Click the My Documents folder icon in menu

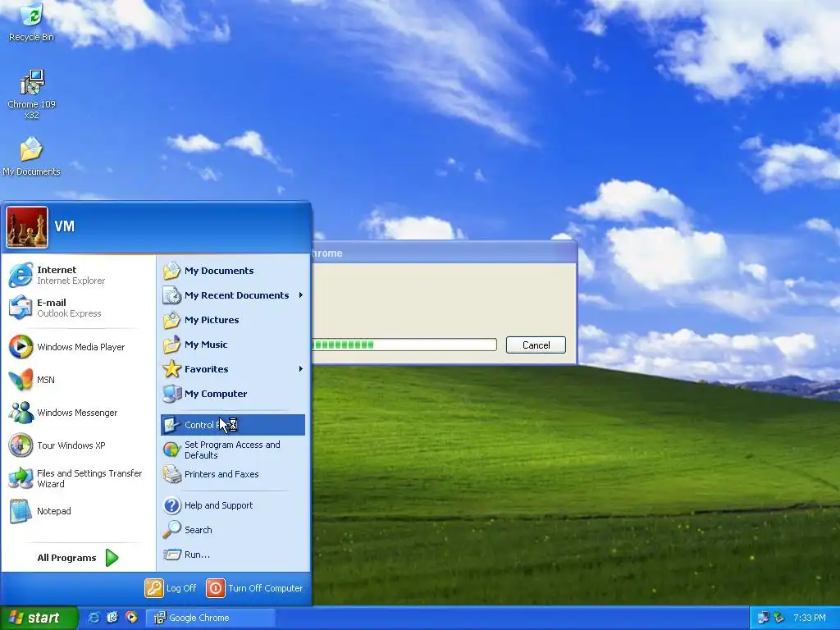tap(171, 271)
